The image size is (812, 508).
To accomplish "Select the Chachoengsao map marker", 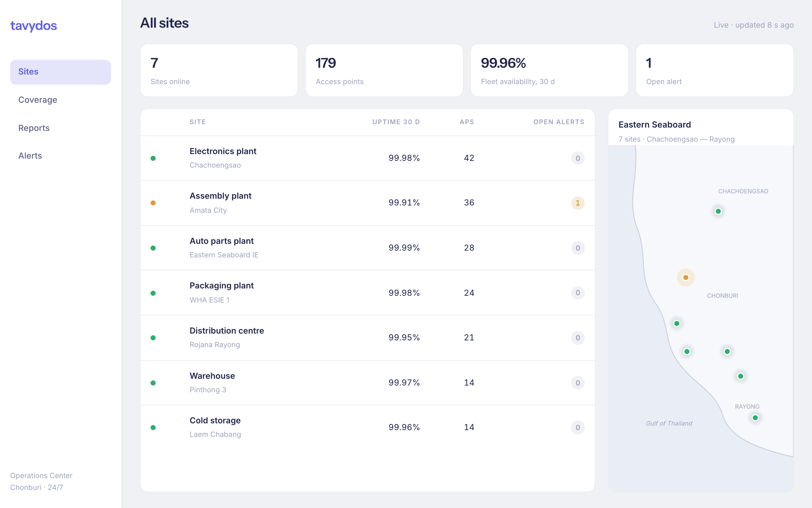I will tap(718, 211).
